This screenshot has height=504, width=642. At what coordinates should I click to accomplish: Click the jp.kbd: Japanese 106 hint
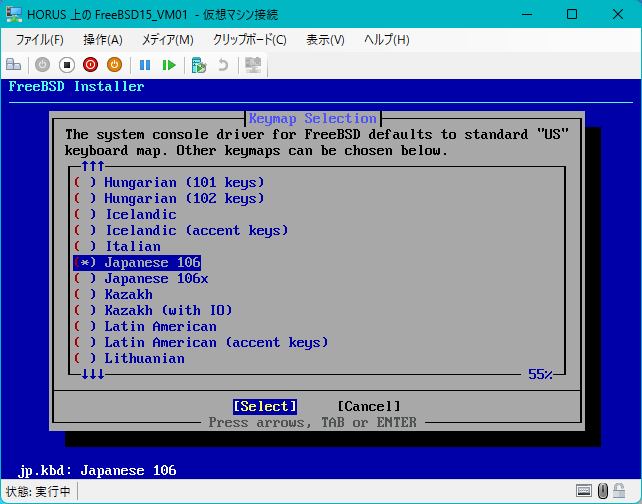(x=97, y=470)
